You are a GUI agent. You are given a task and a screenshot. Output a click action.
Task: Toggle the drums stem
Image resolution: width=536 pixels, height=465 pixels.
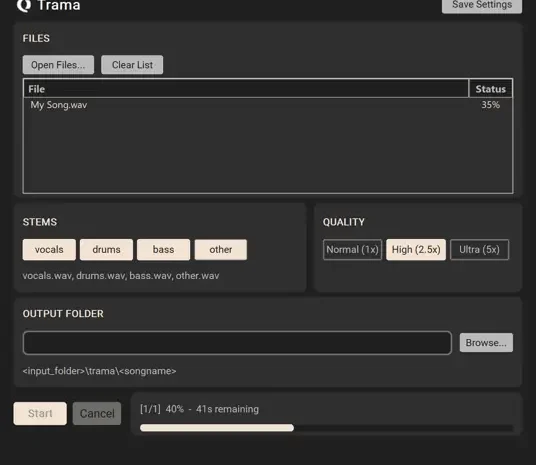106,250
